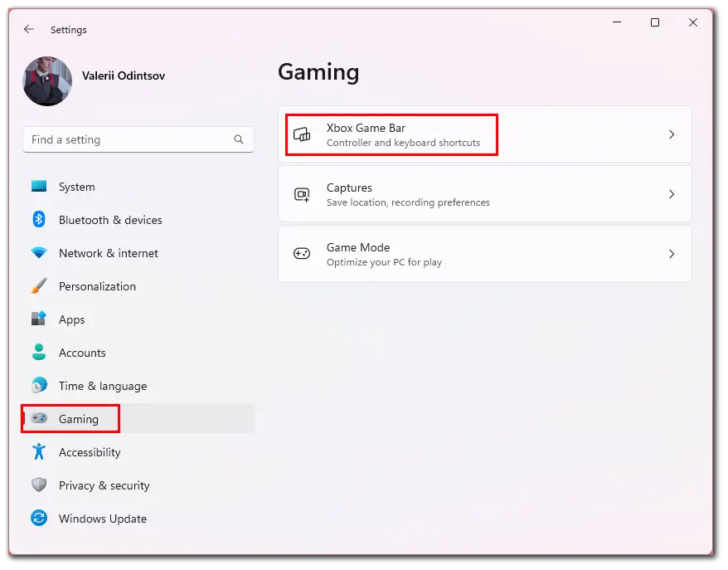Expand Xbox Game Bar with its chevron
The width and height of the screenshot is (728, 570).
[x=672, y=134]
